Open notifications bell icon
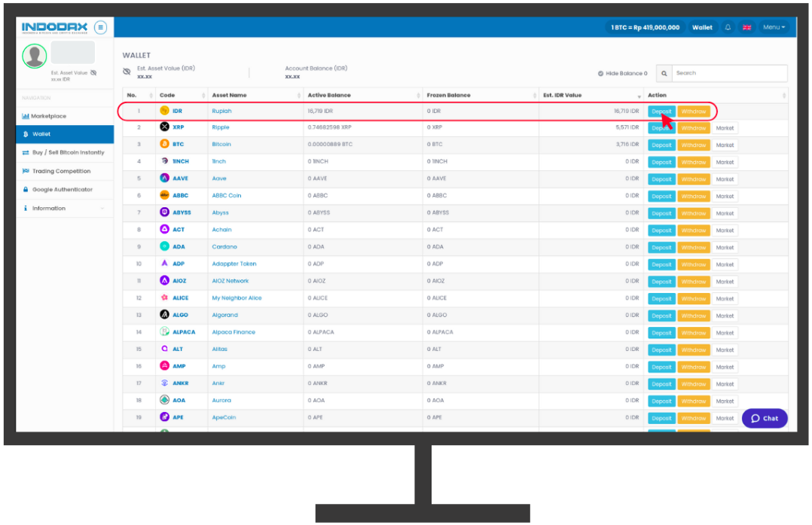Viewport: 812px width, 525px height. (728, 27)
